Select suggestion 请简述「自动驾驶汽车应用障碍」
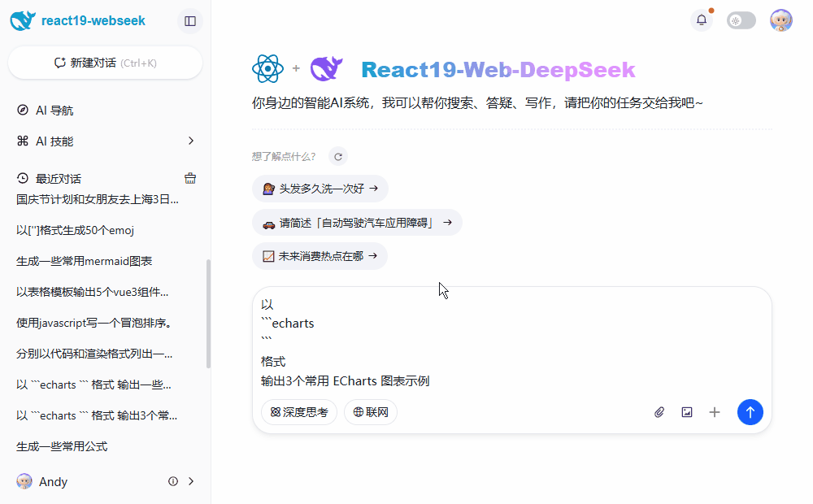 pos(357,223)
